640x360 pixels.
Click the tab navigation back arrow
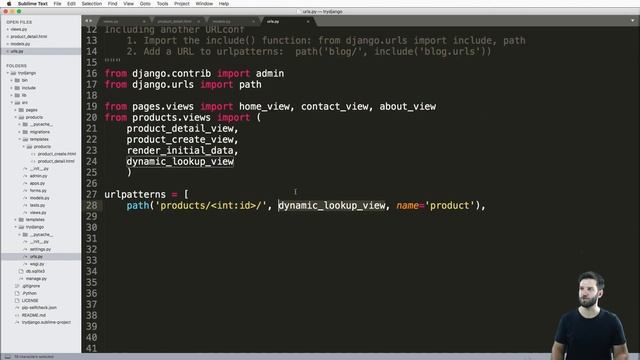[x=87, y=21]
